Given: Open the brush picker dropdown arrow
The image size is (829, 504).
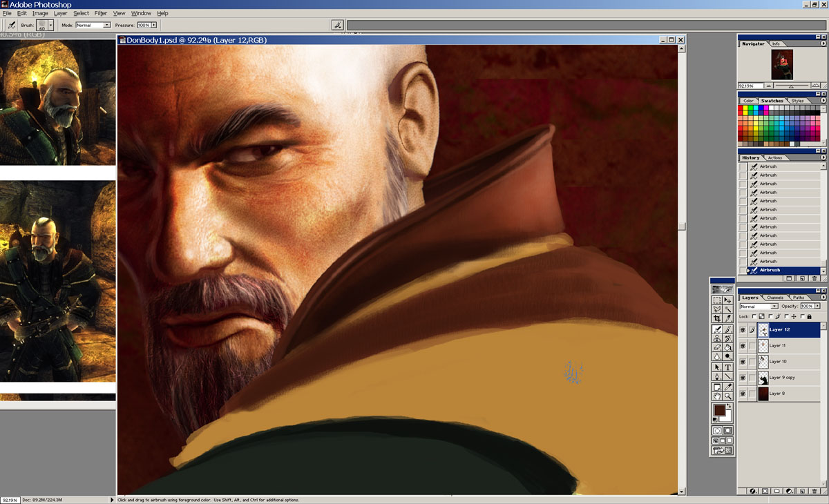Looking at the screenshot, I should click(x=50, y=25).
